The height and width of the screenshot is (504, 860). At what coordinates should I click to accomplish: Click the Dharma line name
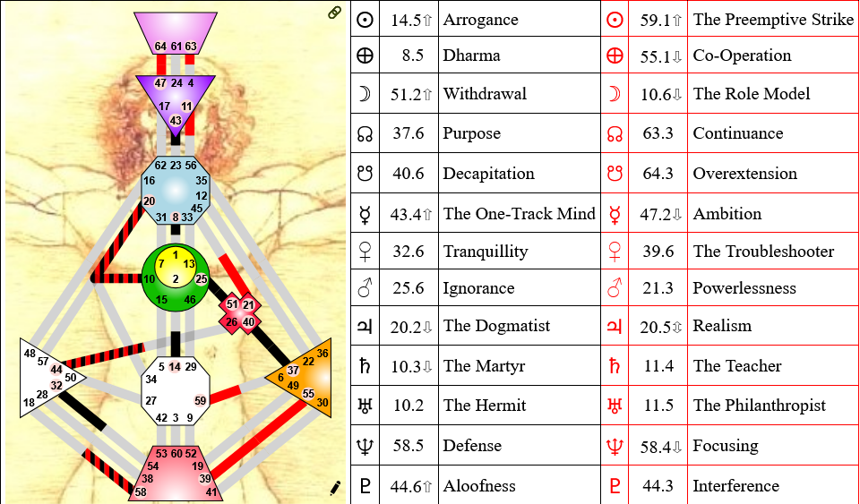coord(472,56)
